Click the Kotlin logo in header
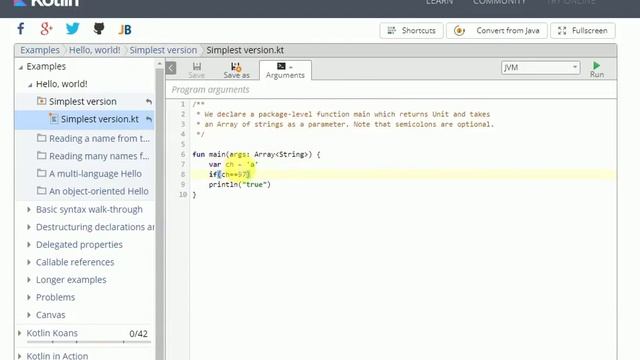Viewport: 640px width, 360px height. pos(46,3)
